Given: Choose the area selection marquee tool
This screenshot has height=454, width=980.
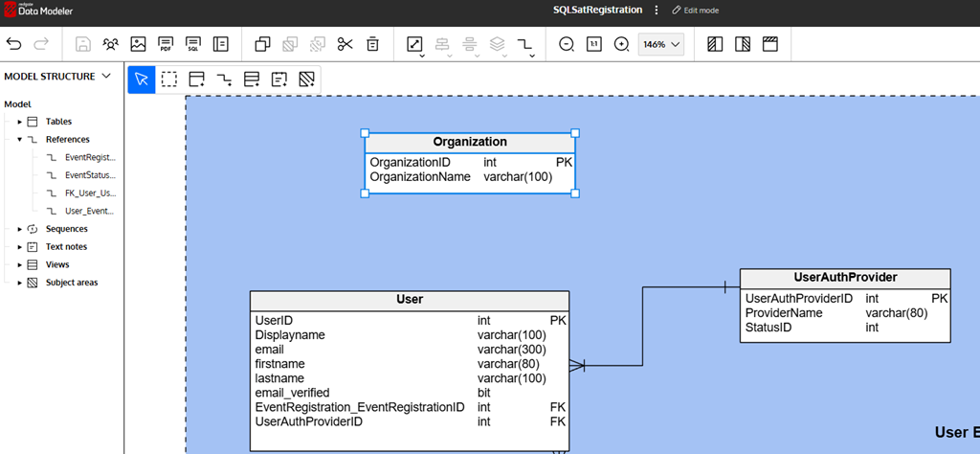Looking at the screenshot, I should [x=169, y=79].
